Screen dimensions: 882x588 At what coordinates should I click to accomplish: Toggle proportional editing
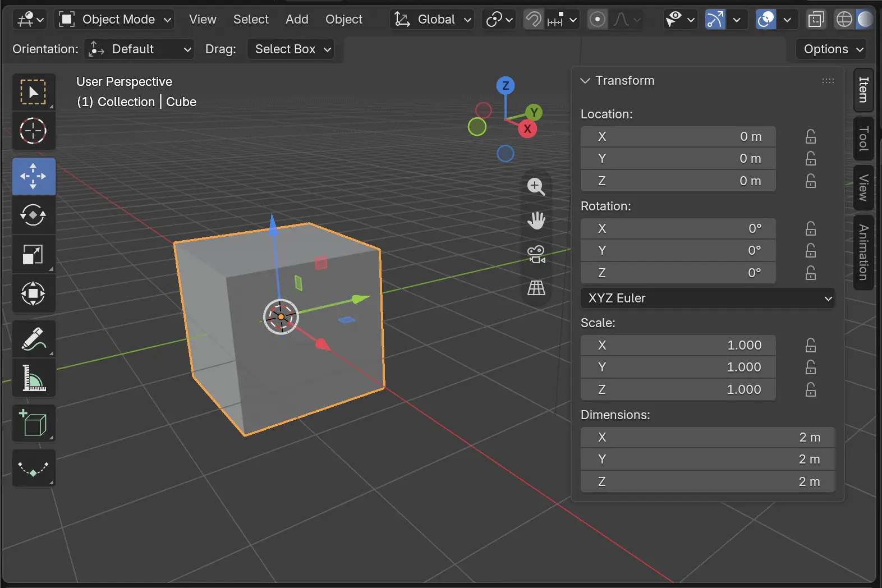click(598, 20)
